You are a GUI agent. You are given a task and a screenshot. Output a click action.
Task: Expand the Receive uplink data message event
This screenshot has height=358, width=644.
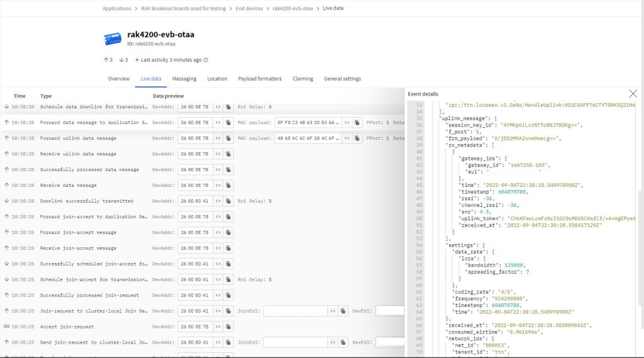[x=78, y=154]
